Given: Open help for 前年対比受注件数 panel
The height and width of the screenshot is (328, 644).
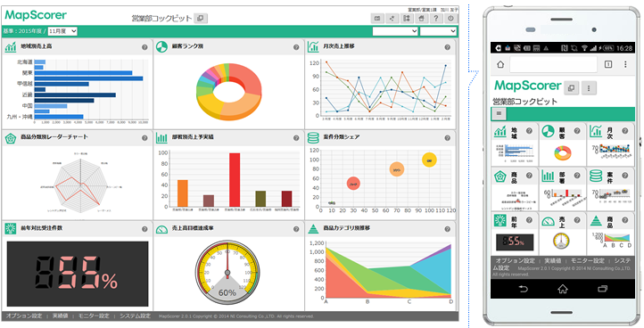Looking at the screenshot, I should point(144,229).
